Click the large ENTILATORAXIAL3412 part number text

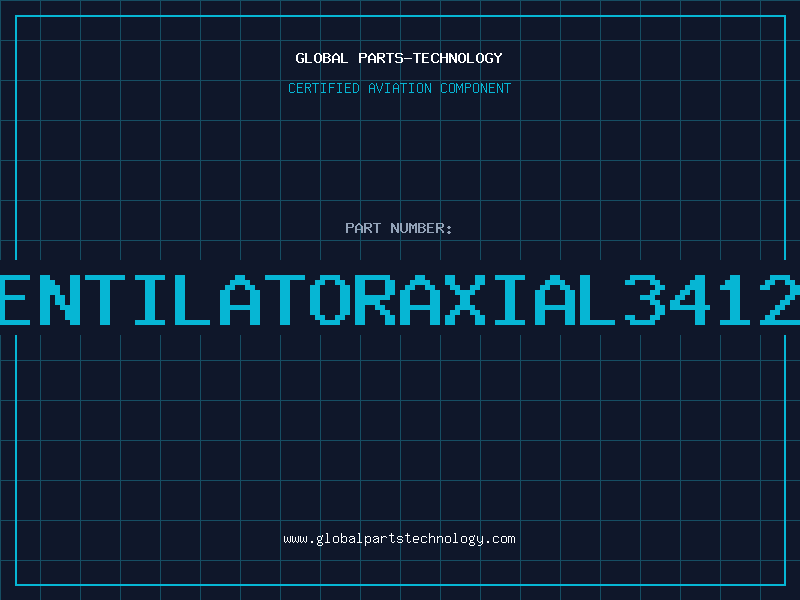[x=400, y=299]
